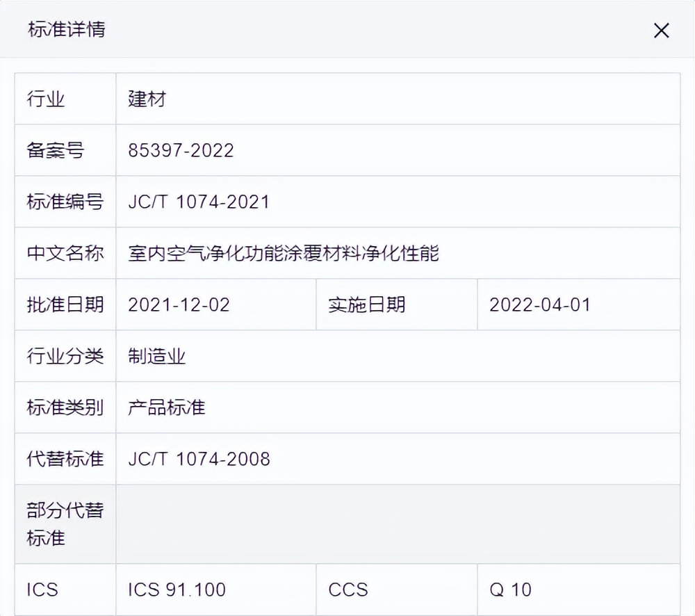The image size is (695, 616).
Task: Click the 批准日期 label
Action: click(x=65, y=305)
